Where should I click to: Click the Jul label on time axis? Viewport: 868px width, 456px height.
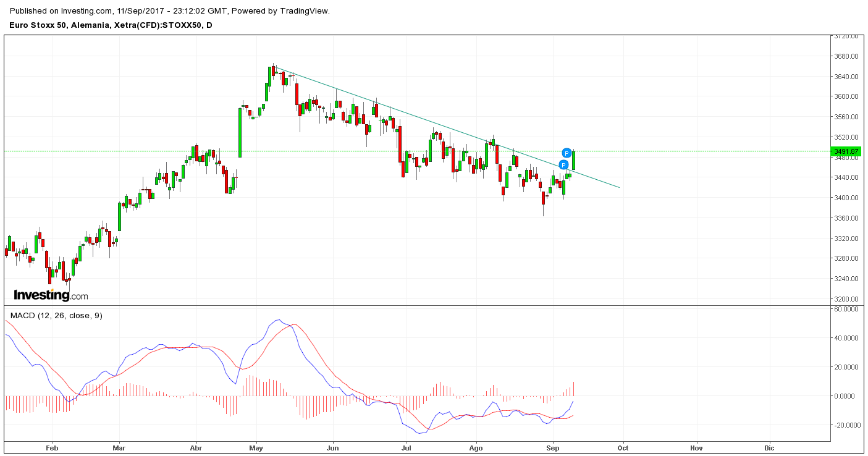tap(405, 448)
